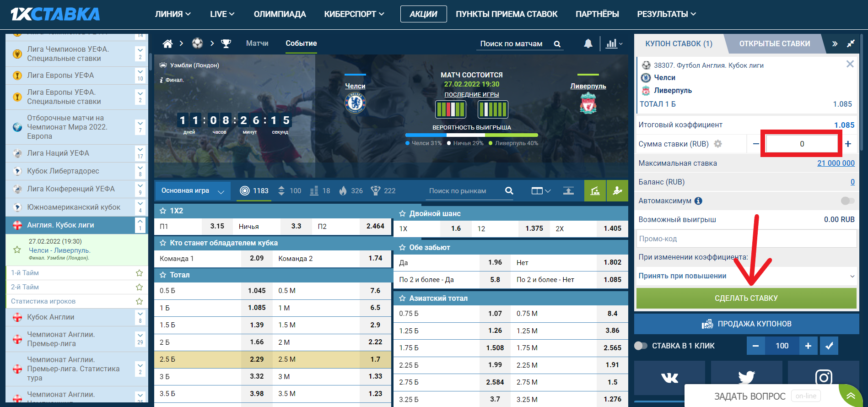The image size is (868, 407).
Task: Open the Линия dropdown menu
Action: [173, 14]
